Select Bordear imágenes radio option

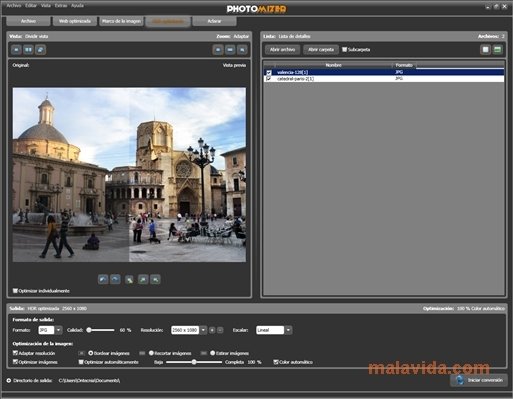pyautogui.click(x=91, y=353)
